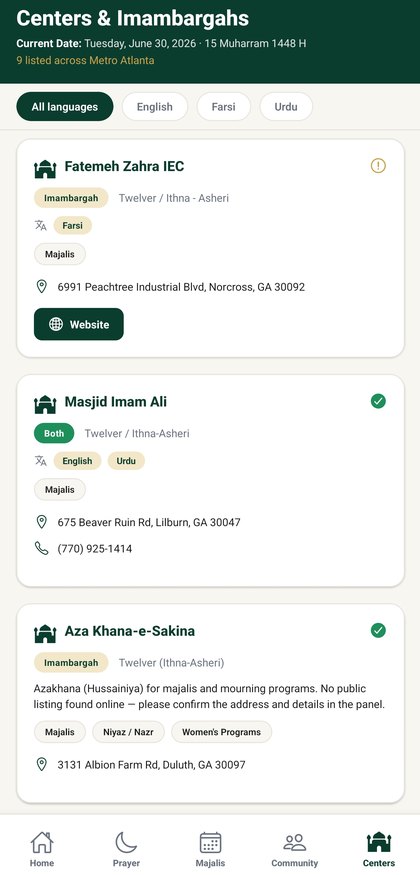This screenshot has height=875, width=420.
Task: Tap the phone icon beside (770) 925-1414
Action: point(41,549)
